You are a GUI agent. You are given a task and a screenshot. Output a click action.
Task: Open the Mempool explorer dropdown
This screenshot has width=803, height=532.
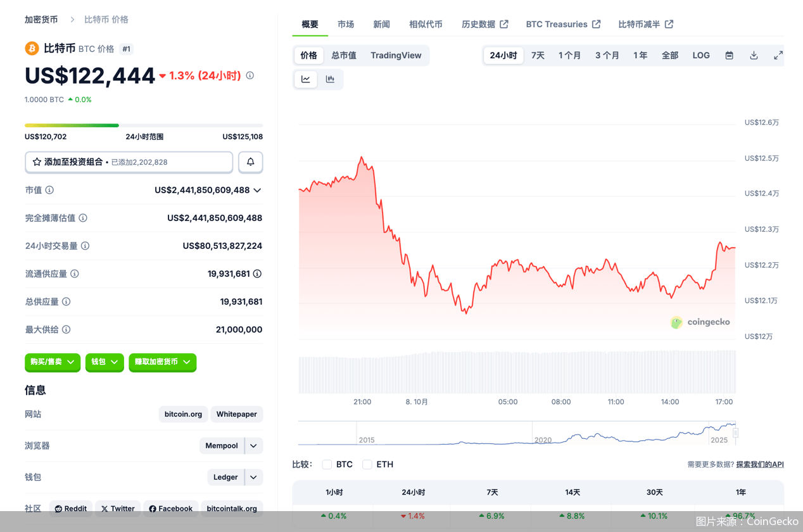click(252, 445)
